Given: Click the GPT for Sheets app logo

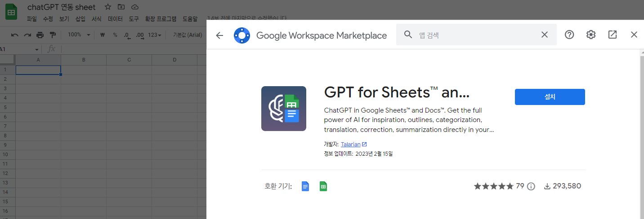Looking at the screenshot, I should pos(284,109).
